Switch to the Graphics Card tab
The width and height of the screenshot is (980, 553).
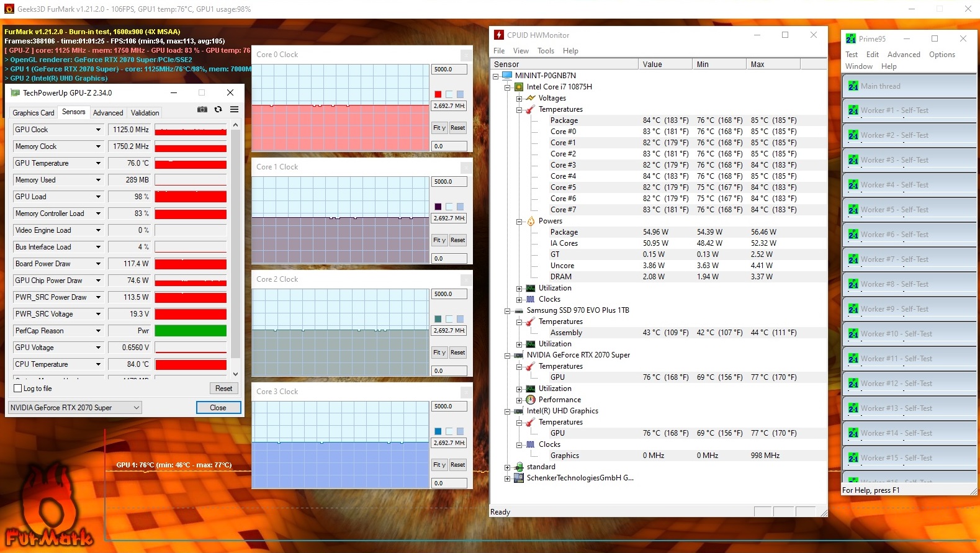(x=34, y=113)
